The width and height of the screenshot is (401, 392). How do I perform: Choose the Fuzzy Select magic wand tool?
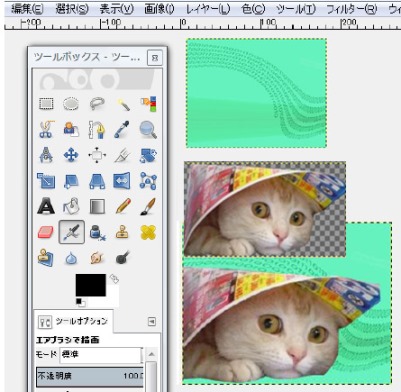coord(123,104)
